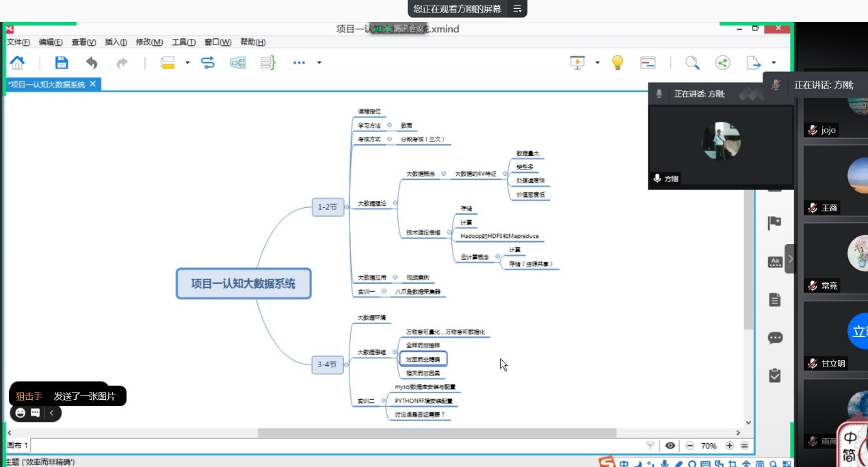
Task: Open the emoji button in the chat bubble
Action: coord(18,412)
